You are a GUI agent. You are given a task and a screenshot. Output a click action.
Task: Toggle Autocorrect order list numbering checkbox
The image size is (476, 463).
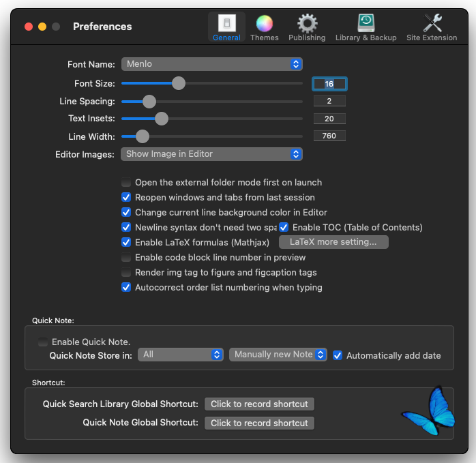click(126, 287)
